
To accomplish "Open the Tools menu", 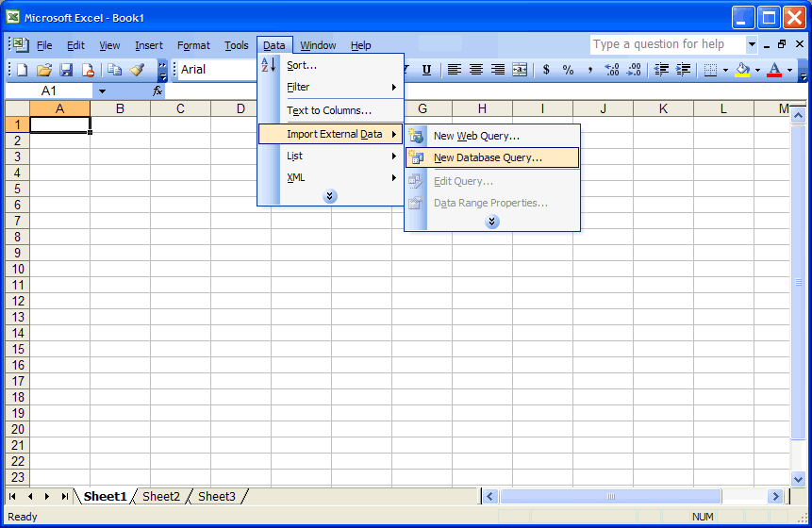I will 236,45.
